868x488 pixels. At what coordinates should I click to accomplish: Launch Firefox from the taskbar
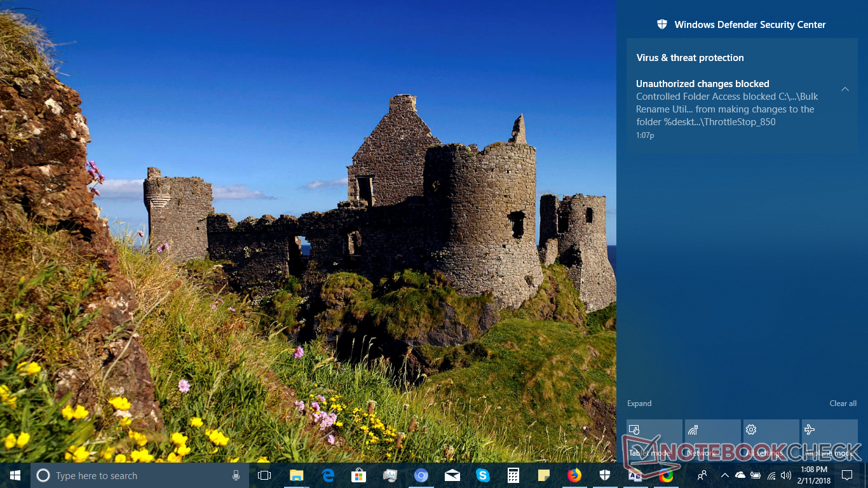point(574,475)
